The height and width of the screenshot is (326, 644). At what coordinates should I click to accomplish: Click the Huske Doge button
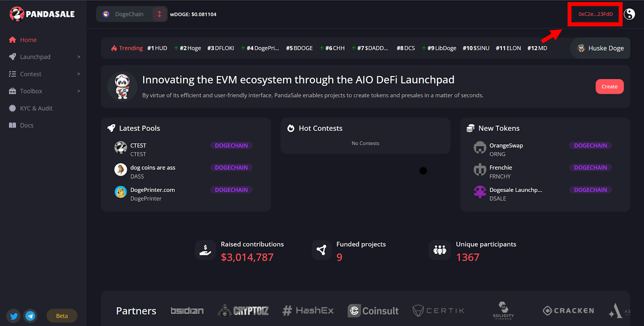[600, 48]
